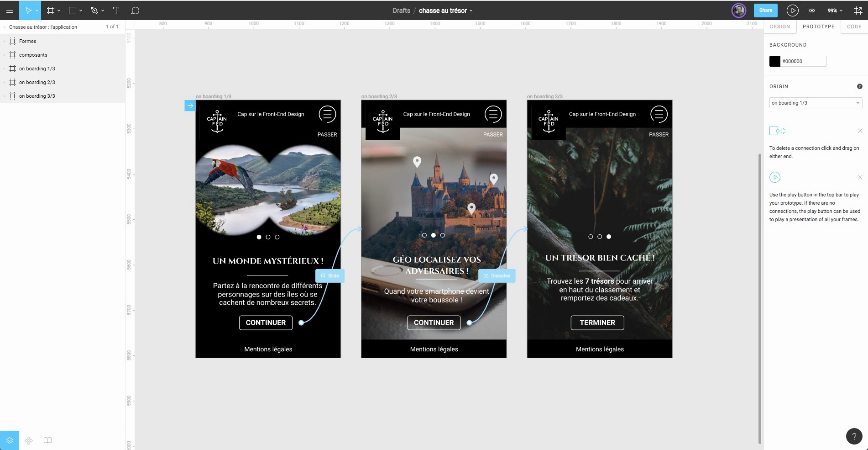This screenshot has height=450, width=868.
Task: Select the Frame tool
Action: [x=51, y=10]
